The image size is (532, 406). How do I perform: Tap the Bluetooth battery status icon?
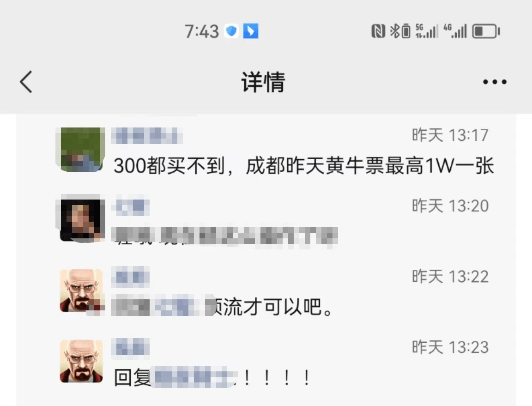coord(400,31)
